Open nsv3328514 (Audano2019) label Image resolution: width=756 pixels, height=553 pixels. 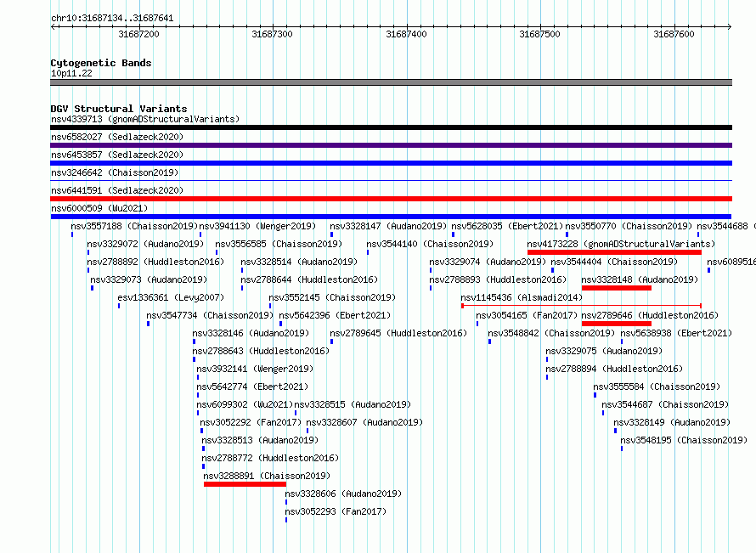click(x=299, y=262)
